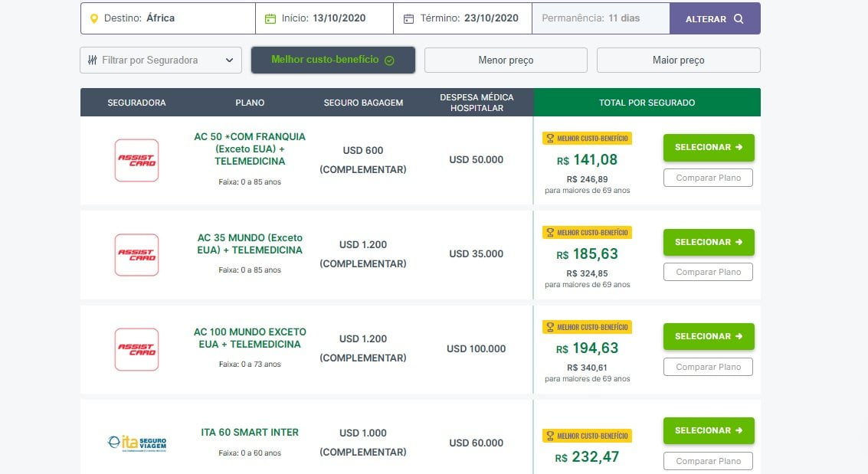
Task: Open ITA 60 SMART INTER plan title
Action: pyautogui.click(x=250, y=433)
